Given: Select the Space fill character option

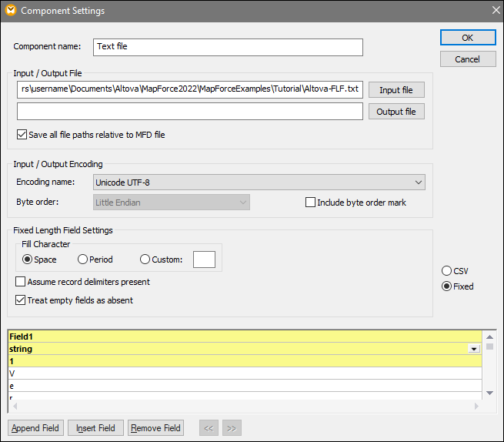Looking at the screenshot, I should tap(28, 260).
